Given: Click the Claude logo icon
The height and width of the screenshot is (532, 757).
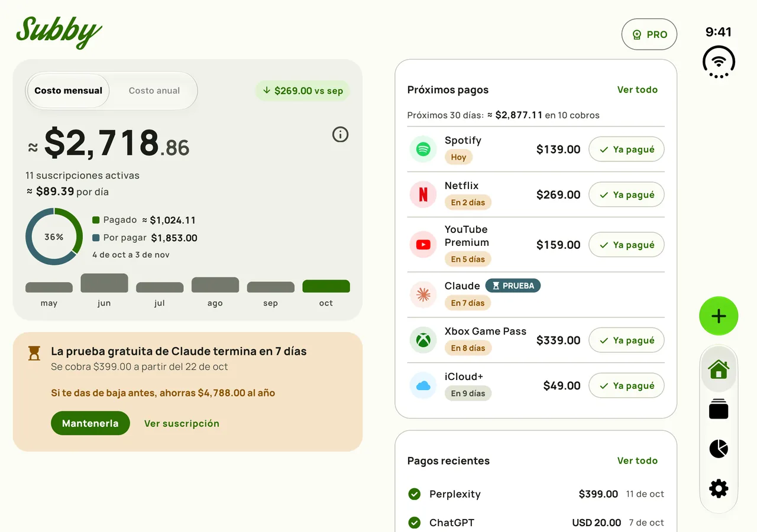Looking at the screenshot, I should point(423,294).
